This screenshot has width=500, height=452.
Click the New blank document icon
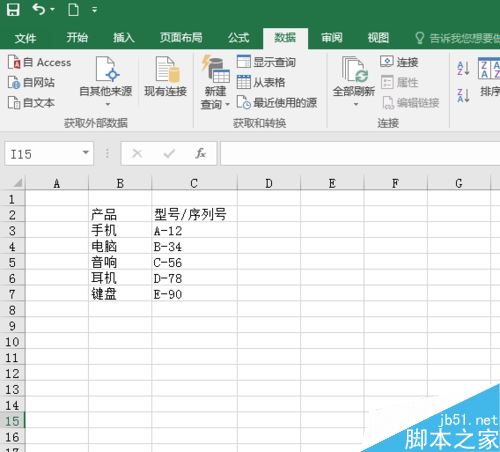coord(73,9)
